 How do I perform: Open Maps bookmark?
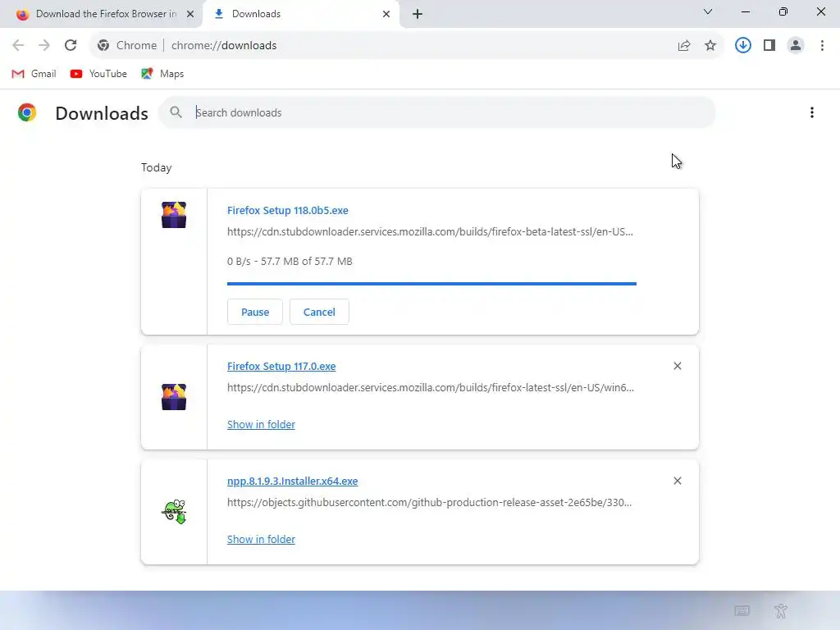click(x=162, y=74)
